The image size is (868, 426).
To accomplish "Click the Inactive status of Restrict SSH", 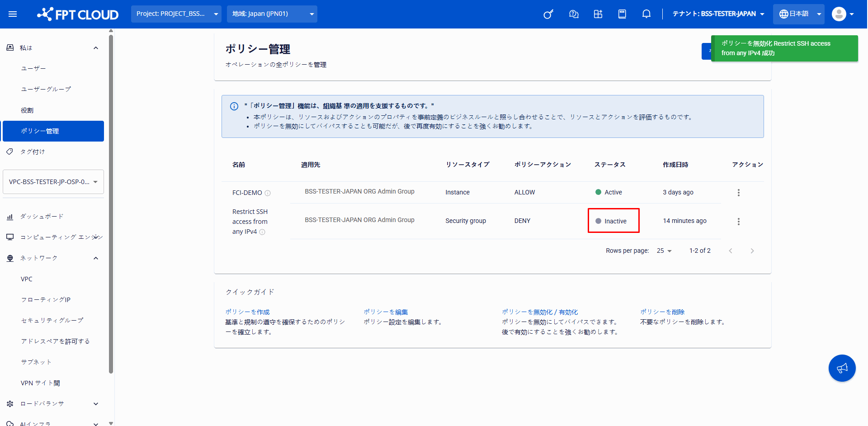I will point(611,221).
